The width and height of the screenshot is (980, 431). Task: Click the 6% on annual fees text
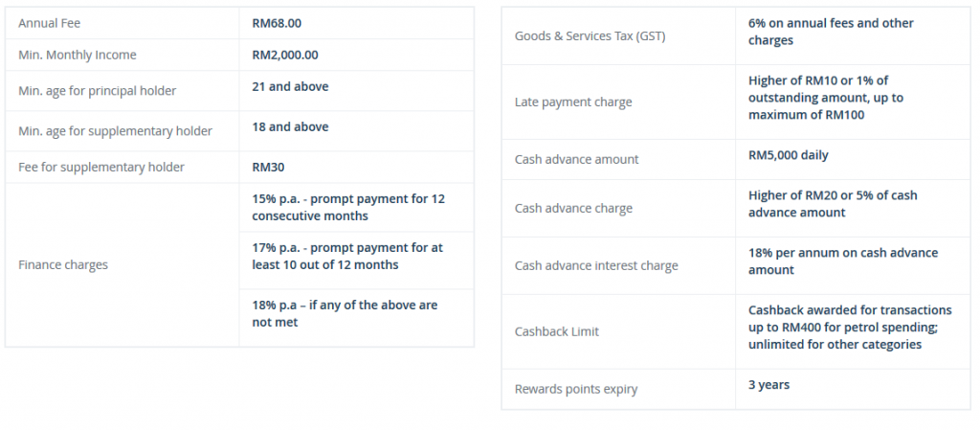831,32
